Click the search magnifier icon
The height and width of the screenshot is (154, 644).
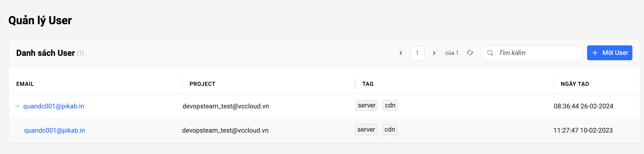tap(490, 53)
